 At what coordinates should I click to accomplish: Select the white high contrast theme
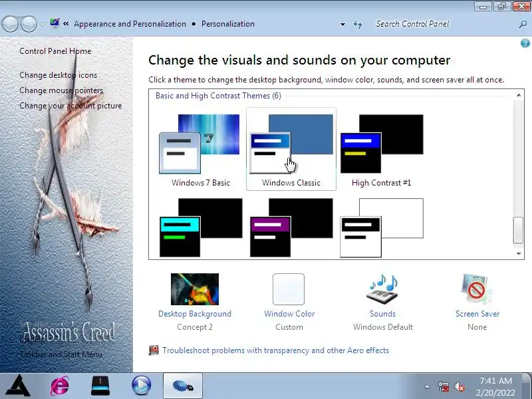click(381, 227)
